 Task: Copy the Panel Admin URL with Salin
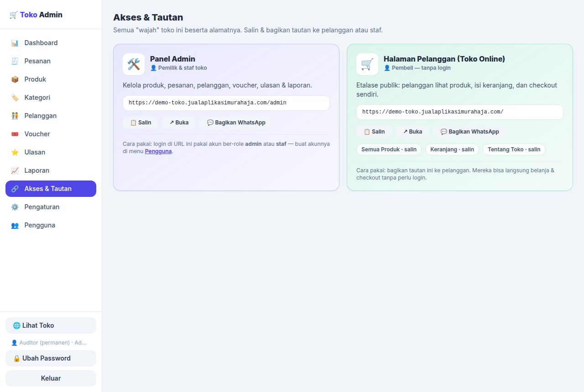[141, 123]
